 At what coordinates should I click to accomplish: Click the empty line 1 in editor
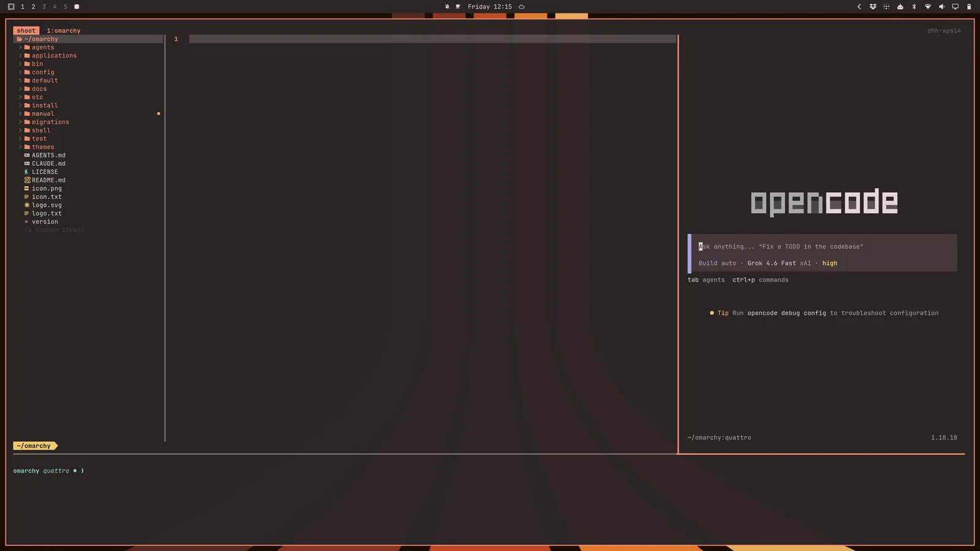point(432,39)
